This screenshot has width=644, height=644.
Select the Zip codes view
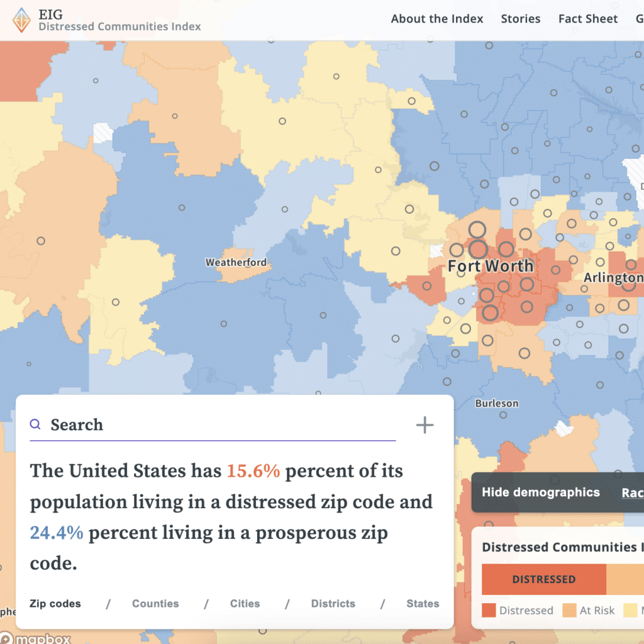tap(55, 604)
